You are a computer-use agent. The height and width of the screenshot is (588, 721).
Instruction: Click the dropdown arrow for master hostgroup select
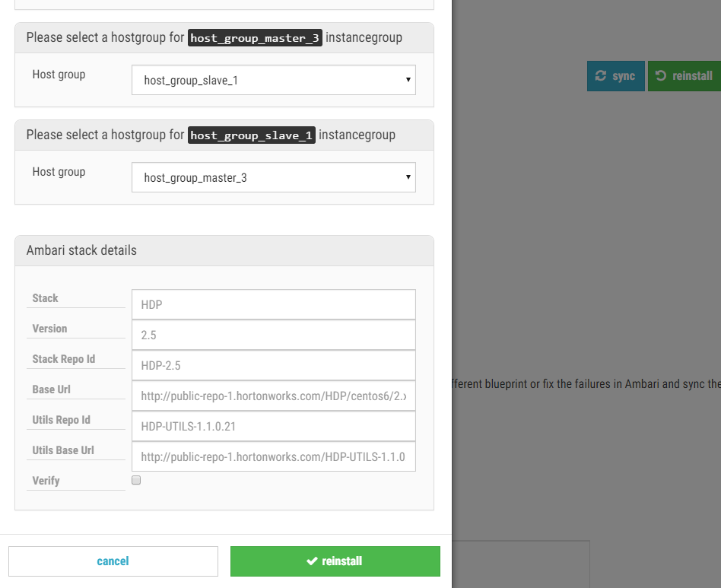pos(408,79)
